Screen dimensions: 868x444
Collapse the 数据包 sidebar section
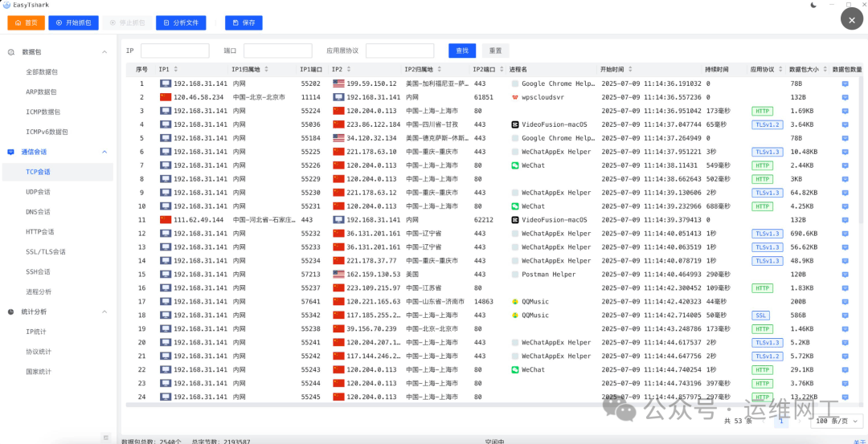pos(104,52)
